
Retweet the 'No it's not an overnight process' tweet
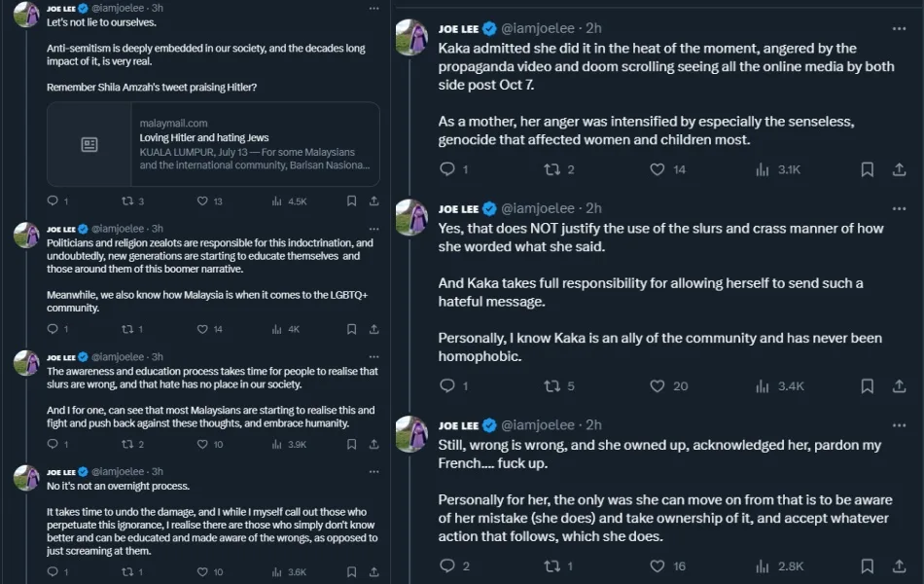126,571
